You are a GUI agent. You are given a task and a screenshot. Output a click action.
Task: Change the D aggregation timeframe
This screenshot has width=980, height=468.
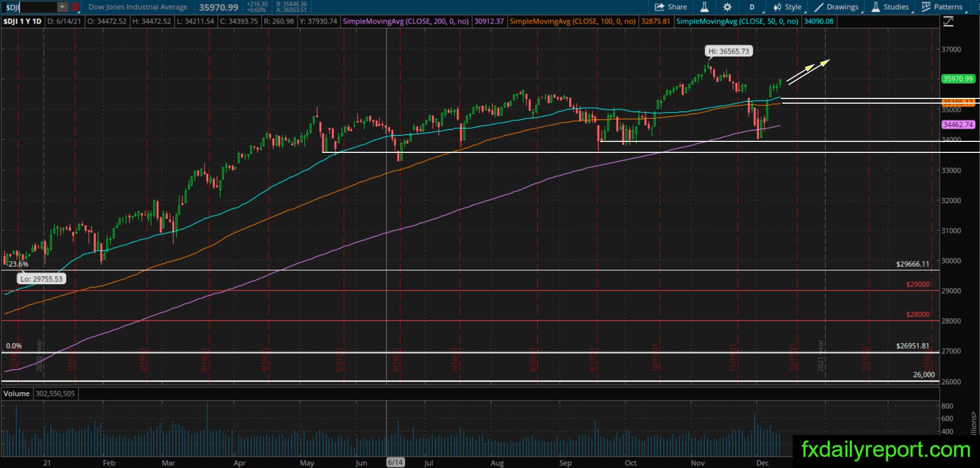pos(752,7)
